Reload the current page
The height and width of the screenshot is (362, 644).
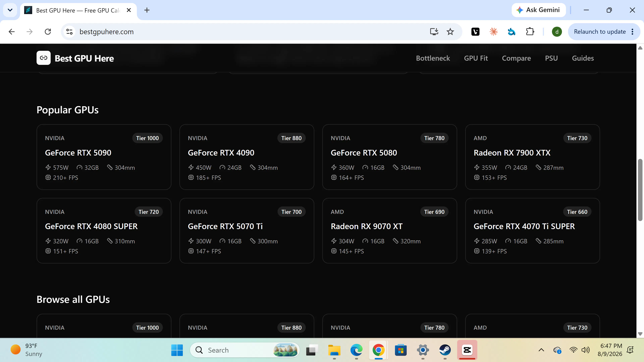pos(48,32)
